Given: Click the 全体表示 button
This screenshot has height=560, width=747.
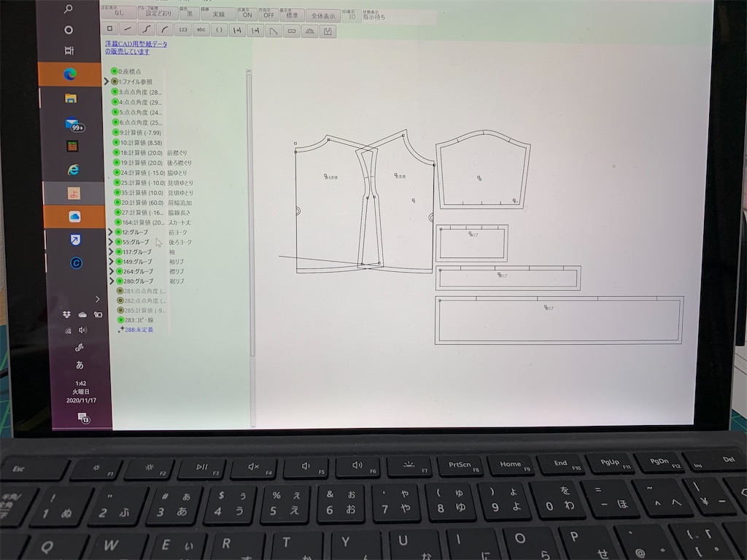Looking at the screenshot, I should coord(323,15).
